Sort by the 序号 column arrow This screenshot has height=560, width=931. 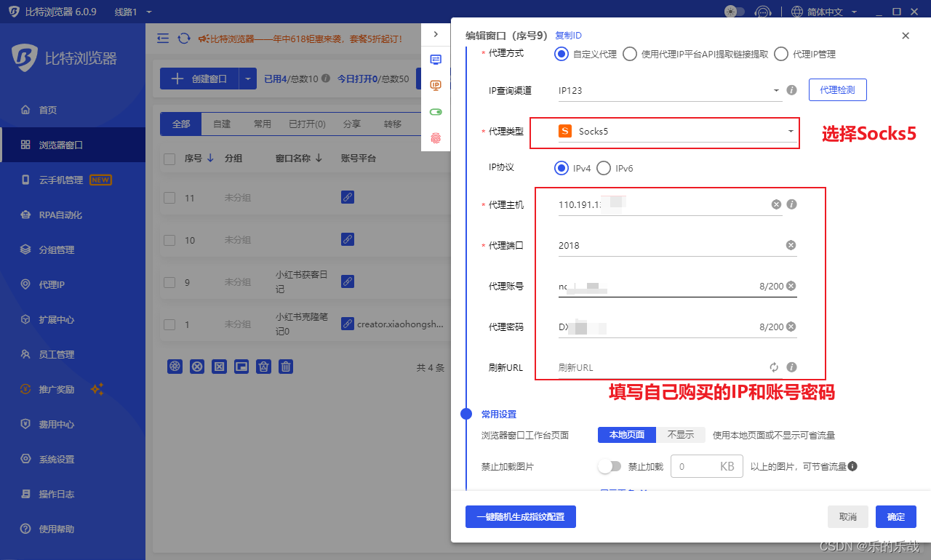[x=210, y=158]
